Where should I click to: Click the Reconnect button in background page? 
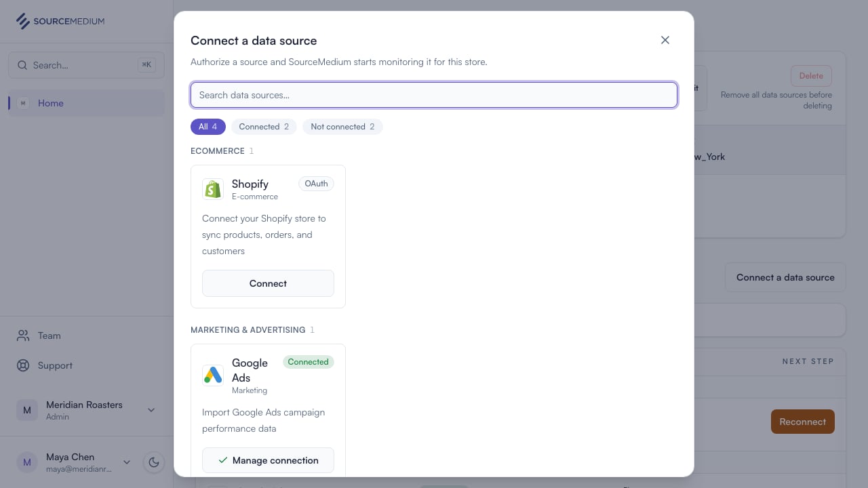[803, 422]
